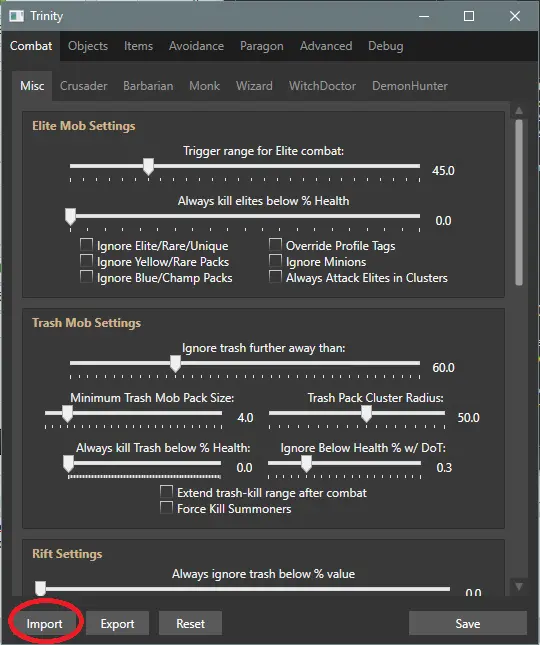Maximize the Trinity window

point(469,16)
